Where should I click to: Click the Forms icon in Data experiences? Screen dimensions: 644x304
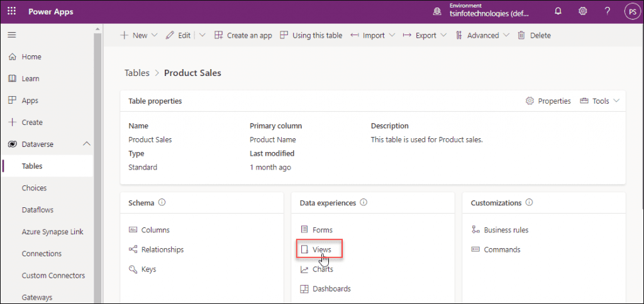pos(304,230)
